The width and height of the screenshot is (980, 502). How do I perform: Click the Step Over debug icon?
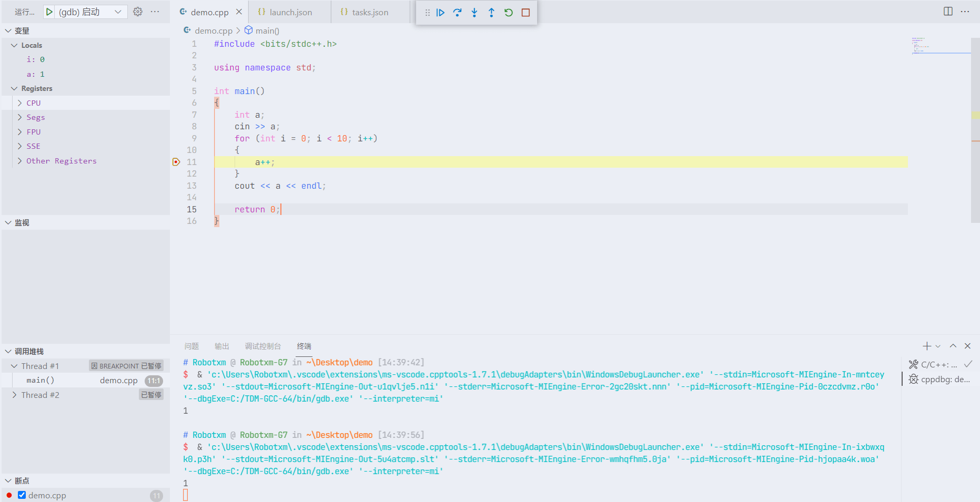[x=457, y=13]
